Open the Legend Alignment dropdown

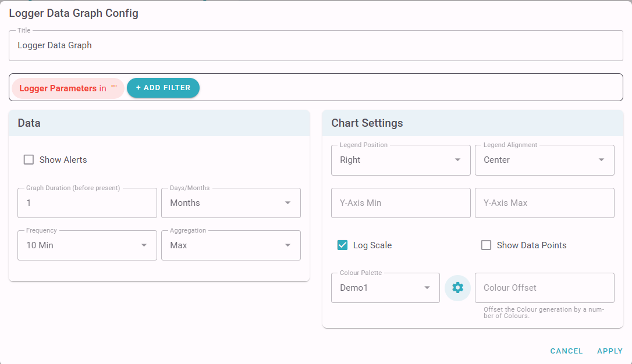click(544, 160)
